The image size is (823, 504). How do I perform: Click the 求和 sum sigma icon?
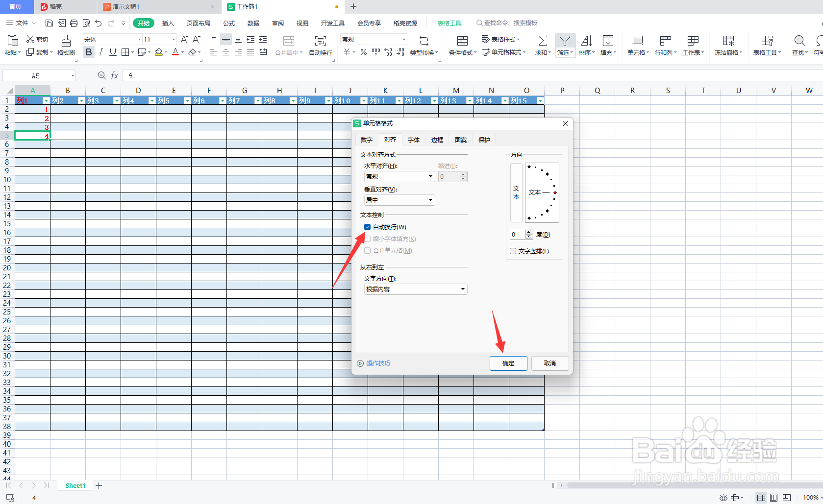(543, 41)
